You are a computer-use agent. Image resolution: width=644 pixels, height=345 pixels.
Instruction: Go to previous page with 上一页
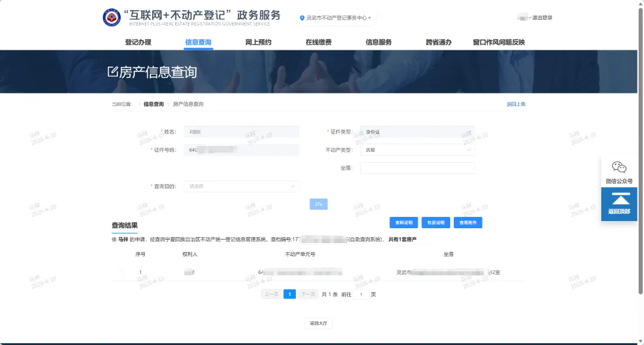[x=271, y=294]
